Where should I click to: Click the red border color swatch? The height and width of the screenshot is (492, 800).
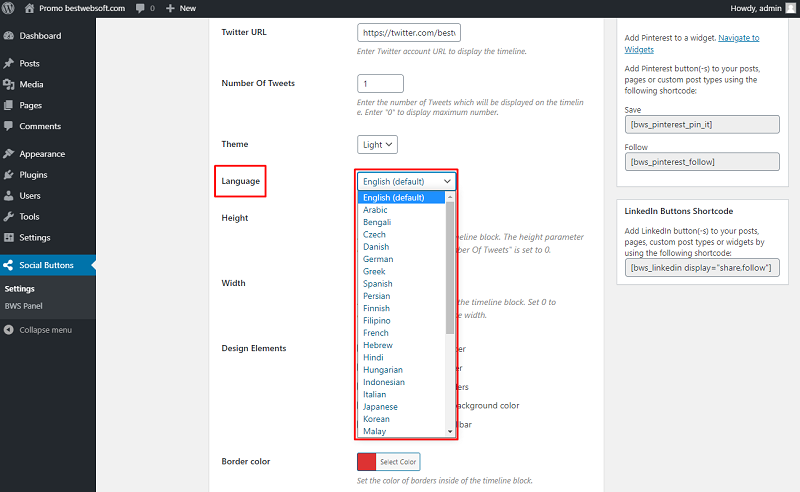tap(366, 462)
